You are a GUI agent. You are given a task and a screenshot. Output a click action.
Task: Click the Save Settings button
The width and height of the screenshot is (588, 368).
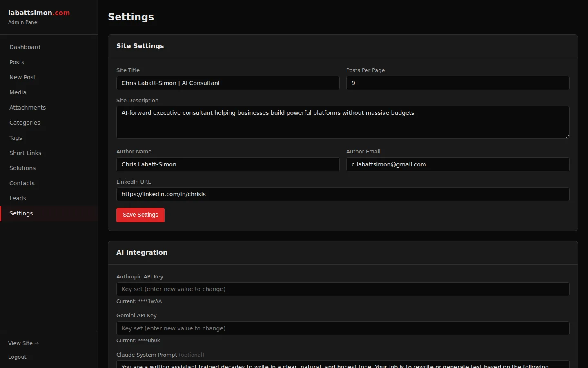point(140,215)
